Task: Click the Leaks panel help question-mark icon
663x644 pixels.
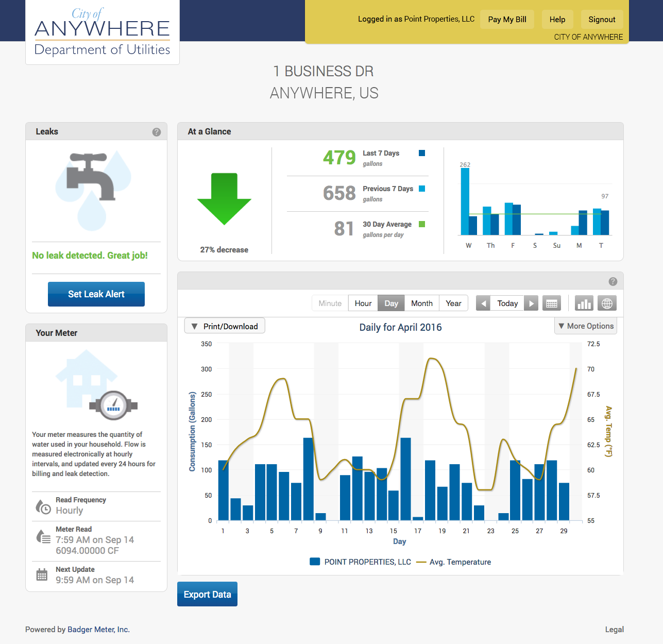Action: [x=157, y=132]
